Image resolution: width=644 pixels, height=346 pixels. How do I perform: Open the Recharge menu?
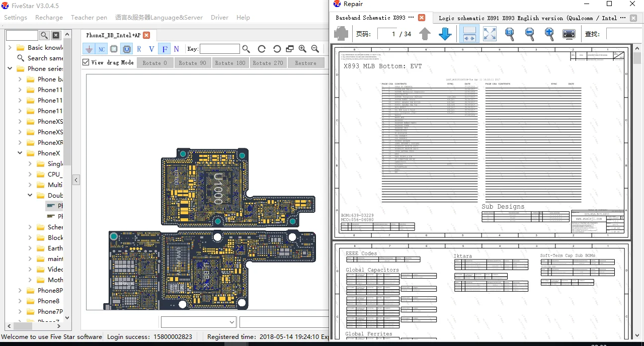point(49,17)
